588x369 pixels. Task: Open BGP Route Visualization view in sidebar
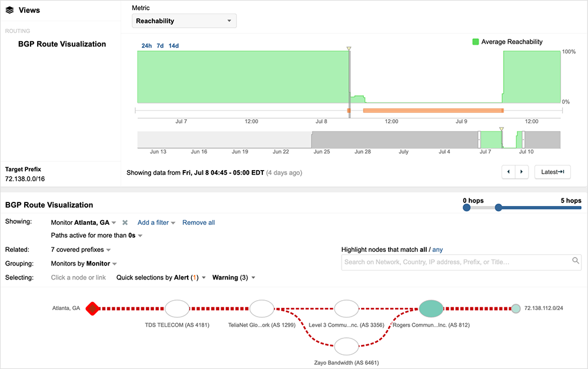coord(62,44)
